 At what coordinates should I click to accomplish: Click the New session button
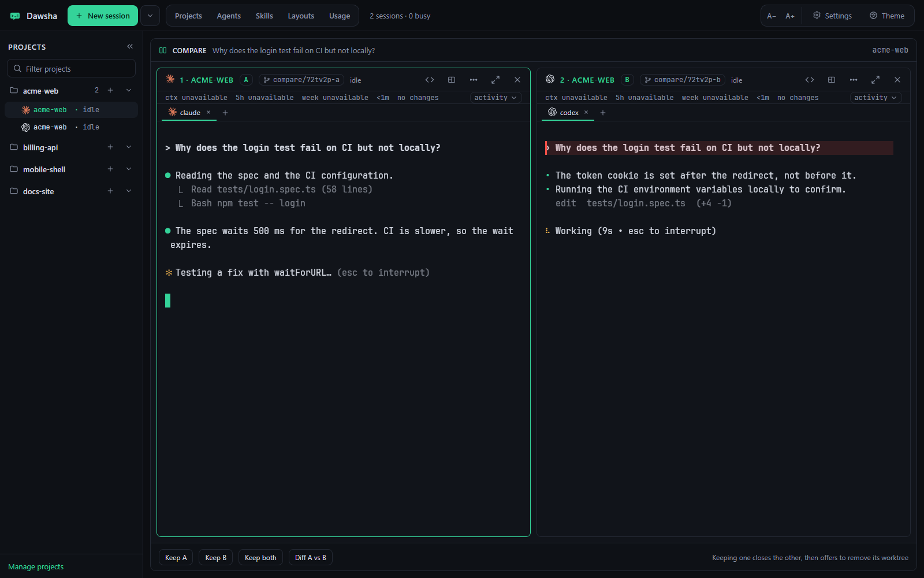(x=103, y=16)
